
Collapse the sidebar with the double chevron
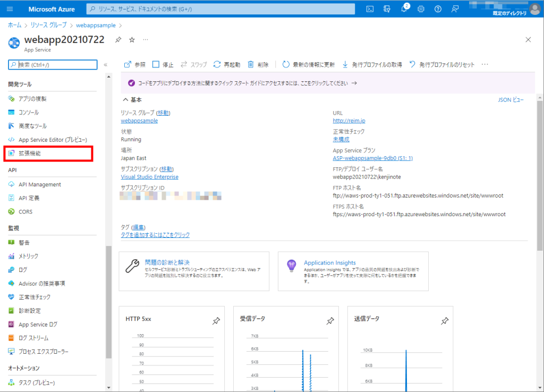pyautogui.click(x=106, y=64)
